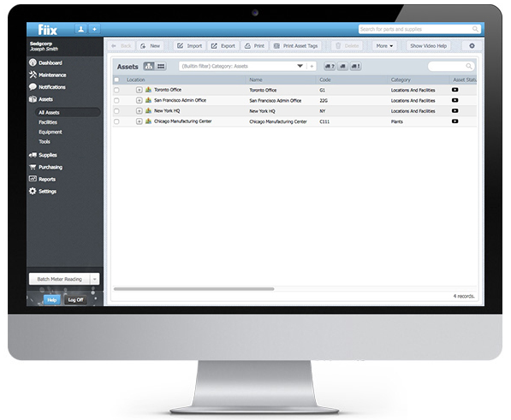This screenshot has height=420, width=511.
Task: Open the Batch Meter Reading dropdown arrow
Action: [94, 279]
